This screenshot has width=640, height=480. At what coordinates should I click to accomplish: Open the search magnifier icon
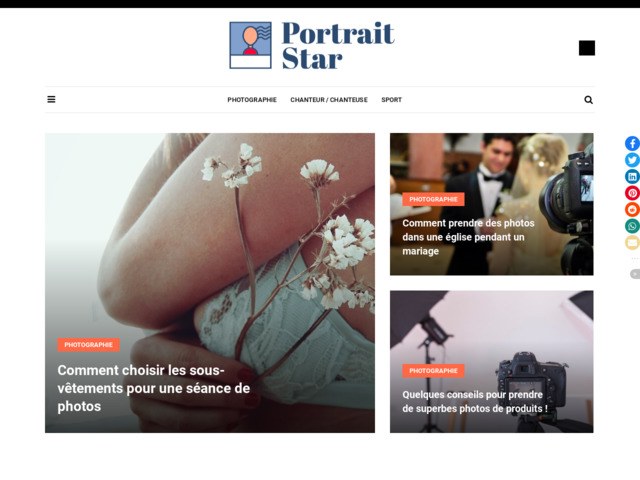point(588,100)
